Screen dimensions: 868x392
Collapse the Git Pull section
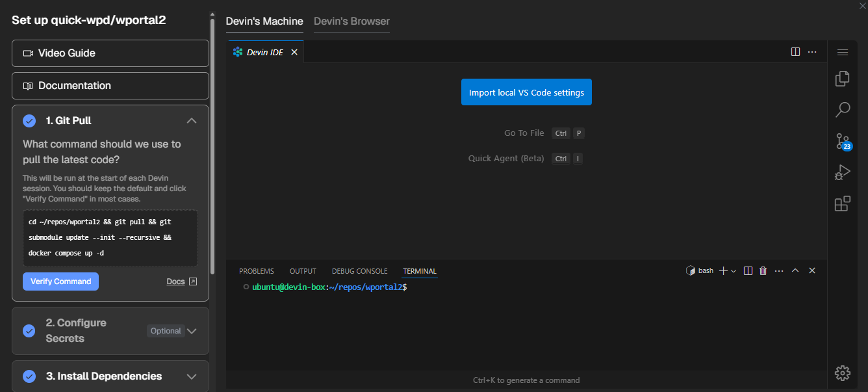[x=192, y=121]
